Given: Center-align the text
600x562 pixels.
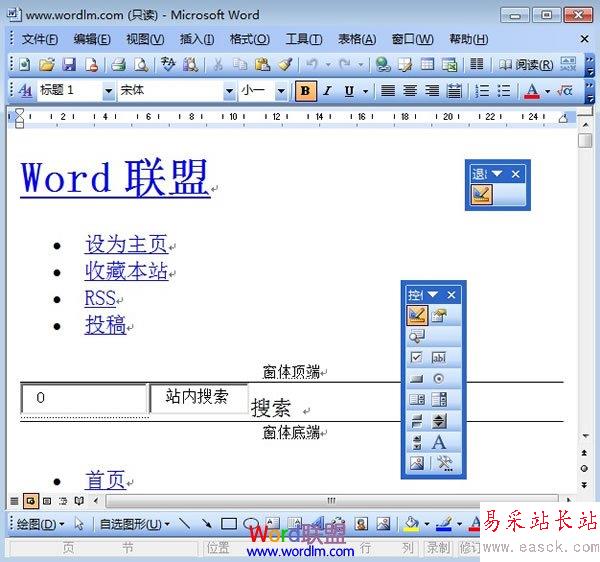Looking at the screenshot, I should point(410,91).
